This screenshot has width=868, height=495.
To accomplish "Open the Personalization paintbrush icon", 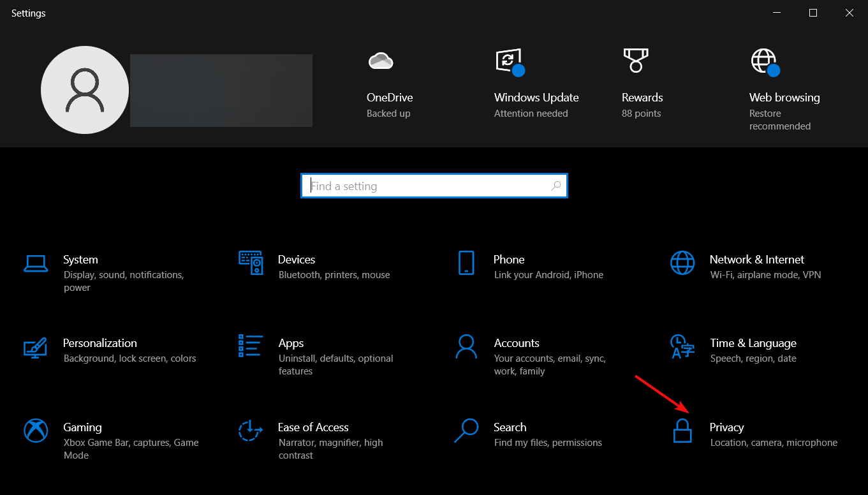I will point(36,346).
